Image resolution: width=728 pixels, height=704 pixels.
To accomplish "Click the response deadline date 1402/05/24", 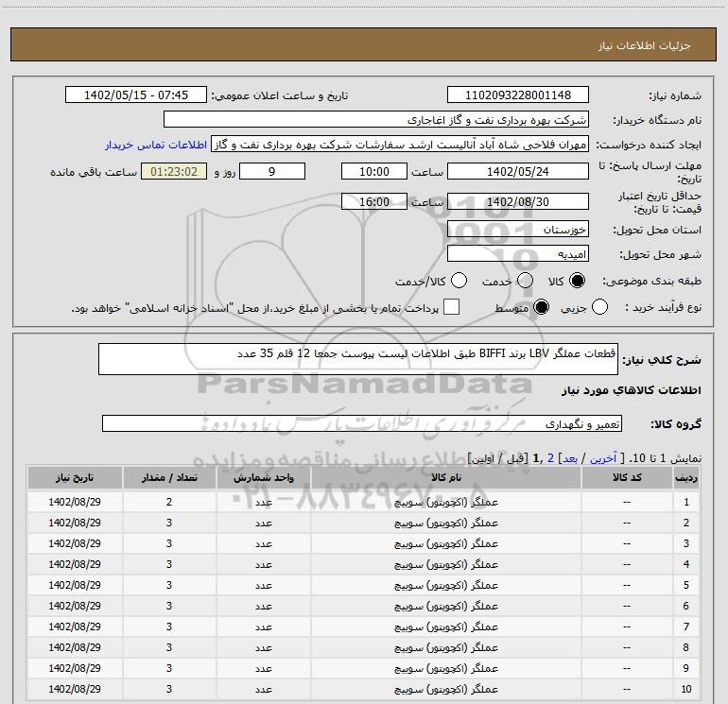I will tap(518, 171).
